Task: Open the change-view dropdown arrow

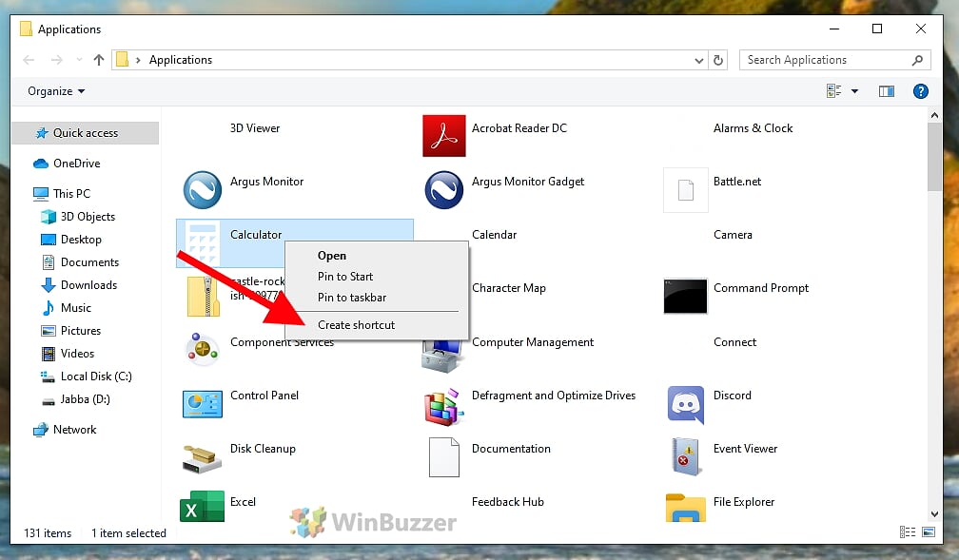Action: click(x=853, y=91)
